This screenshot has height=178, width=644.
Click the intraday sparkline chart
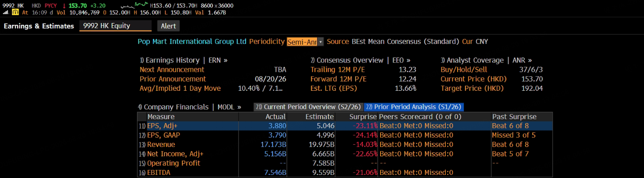[135, 5]
